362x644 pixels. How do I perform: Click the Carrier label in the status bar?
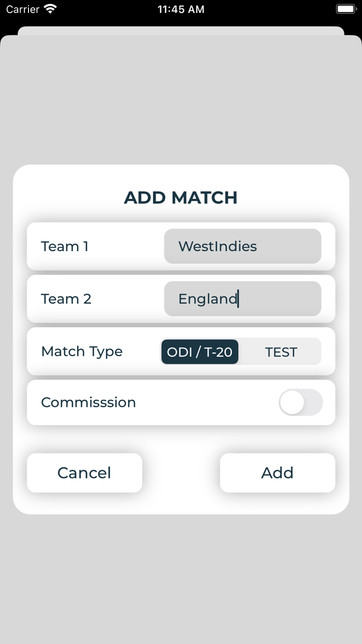click(x=21, y=9)
